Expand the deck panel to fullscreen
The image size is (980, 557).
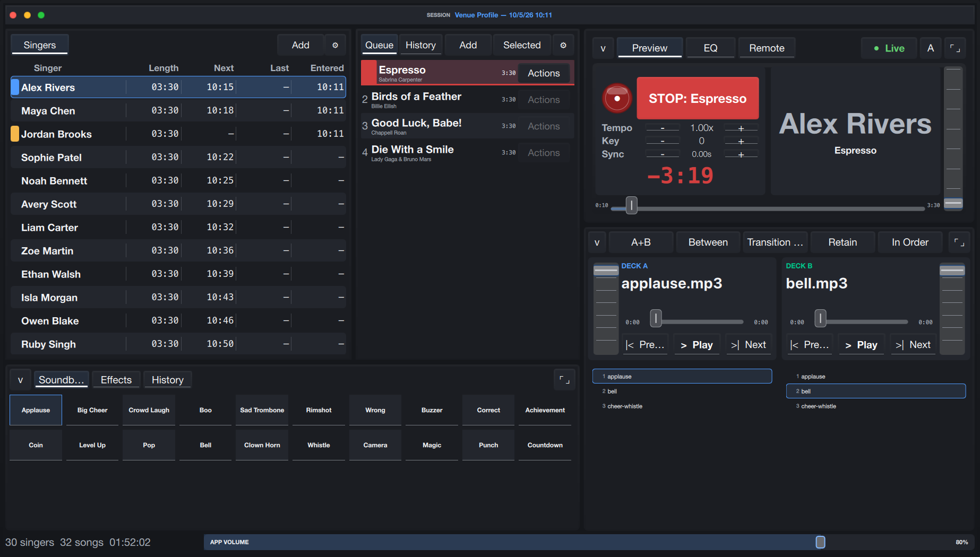click(959, 242)
